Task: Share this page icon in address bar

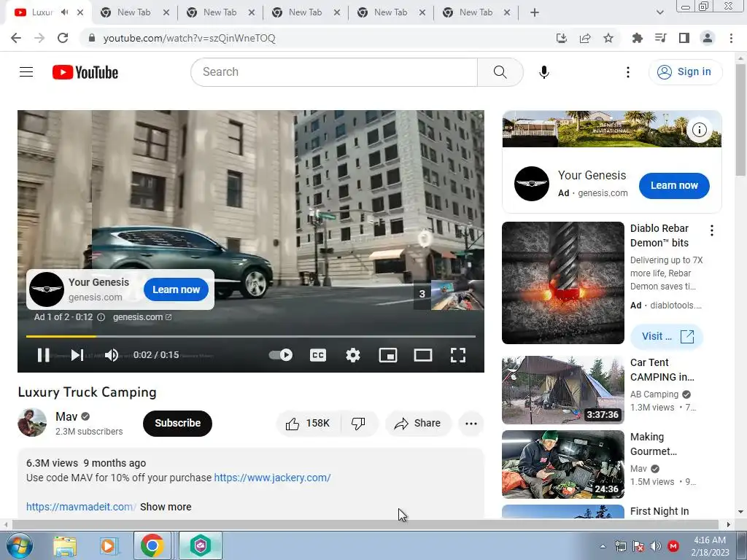Action: 585,38
